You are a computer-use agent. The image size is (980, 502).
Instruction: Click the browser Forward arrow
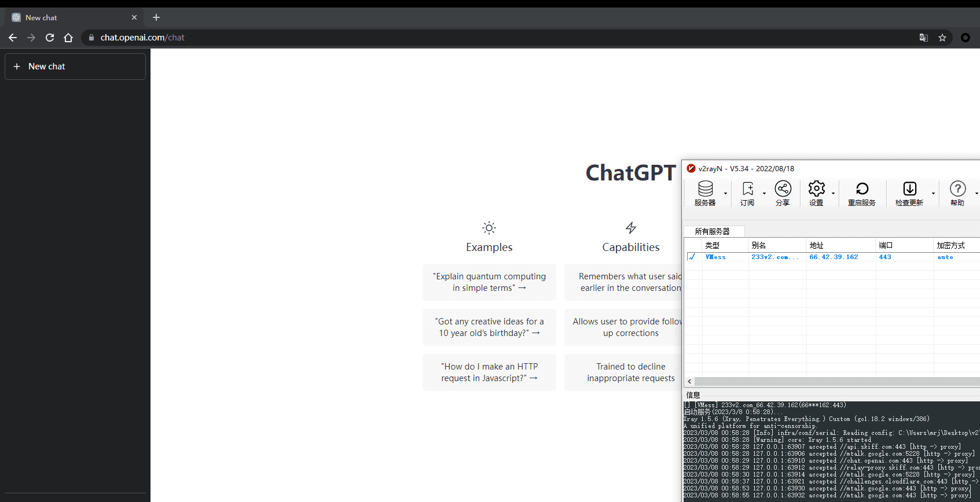(x=31, y=38)
